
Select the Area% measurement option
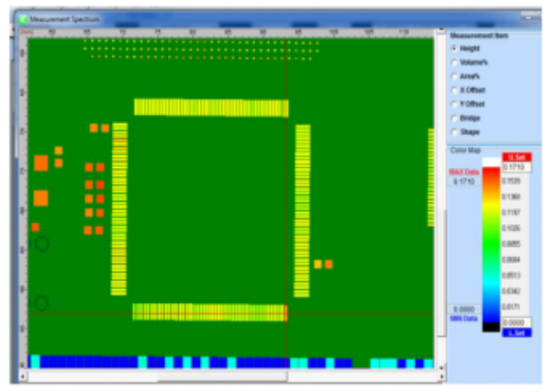[454, 76]
